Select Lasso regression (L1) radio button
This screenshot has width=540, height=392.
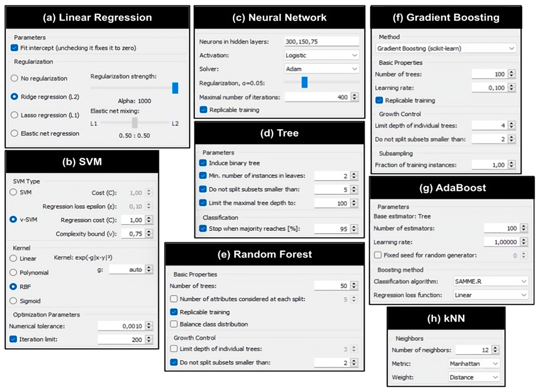tap(14, 115)
